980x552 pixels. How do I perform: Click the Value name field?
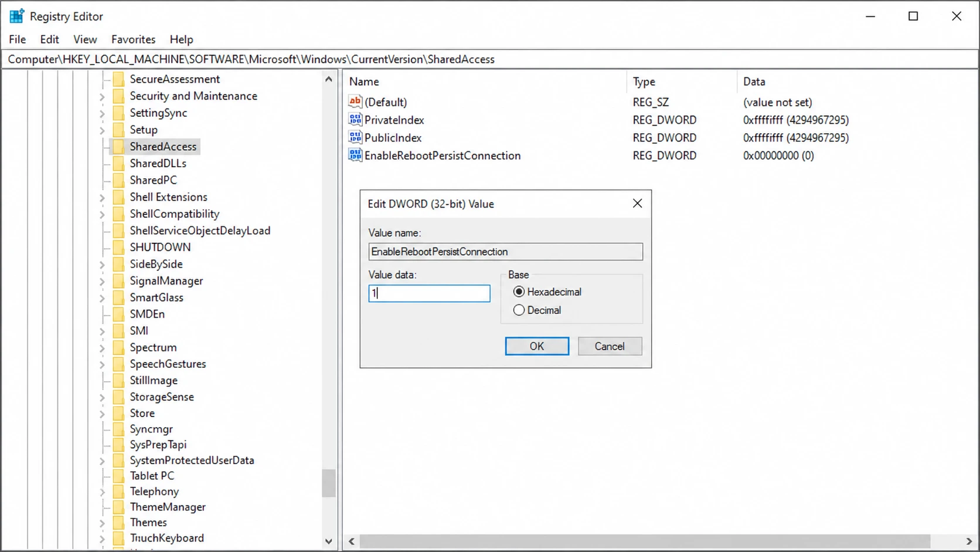point(506,252)
